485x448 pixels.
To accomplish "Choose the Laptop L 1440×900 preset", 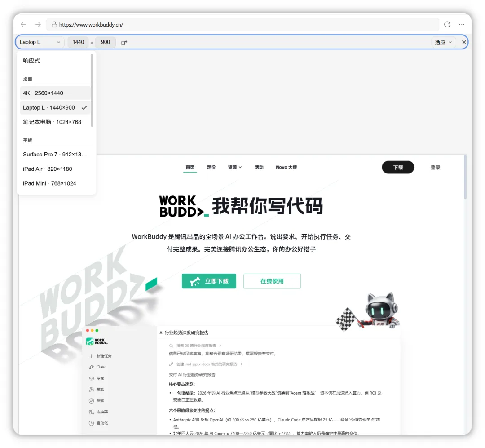I will pos(55,108).
